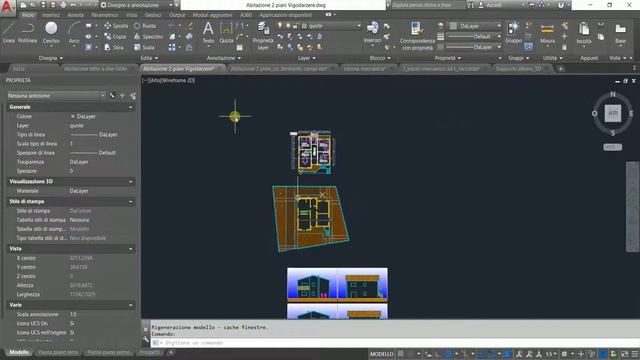Screen dimensions: 640x360
Task: Click the Scala scale tool
Action: tap(144, 47)
